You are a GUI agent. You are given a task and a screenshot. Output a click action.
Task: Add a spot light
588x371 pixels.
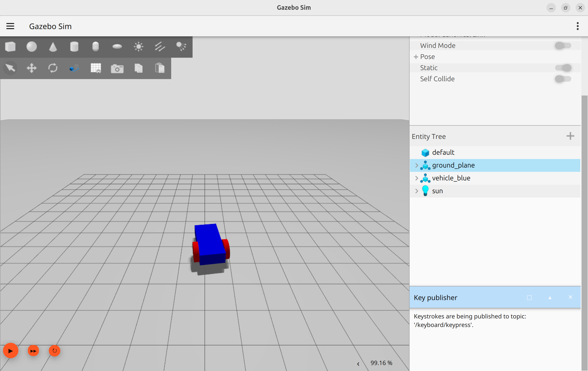[181, 47]
